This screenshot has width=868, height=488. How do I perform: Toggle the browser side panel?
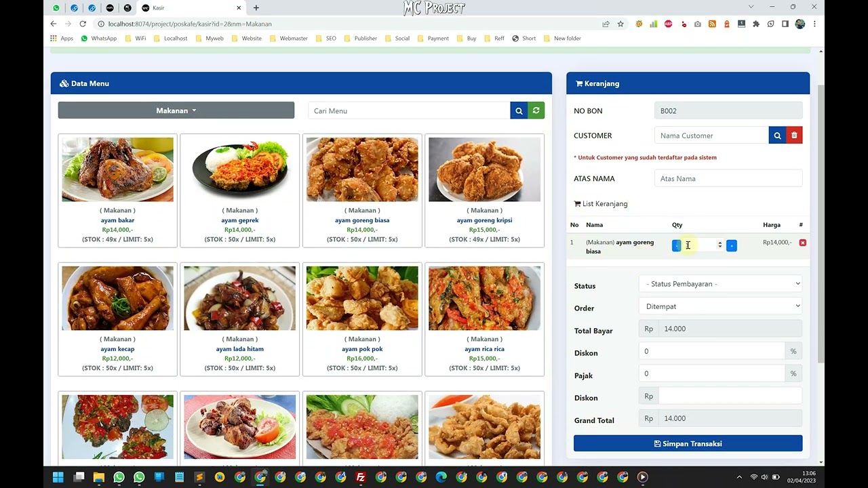click(785, 24)
